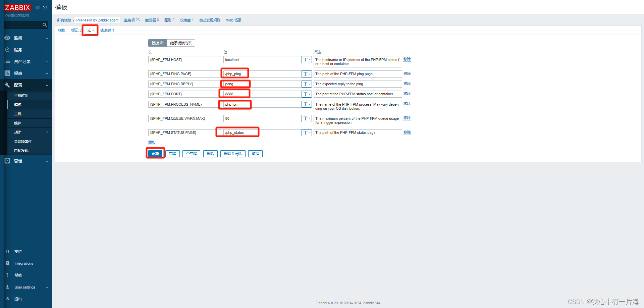The width and height of the screenshot is (644, 308).
Task: Open type dropdown for PHP_FPM.HOST value
Action: [x=307, y=60]
